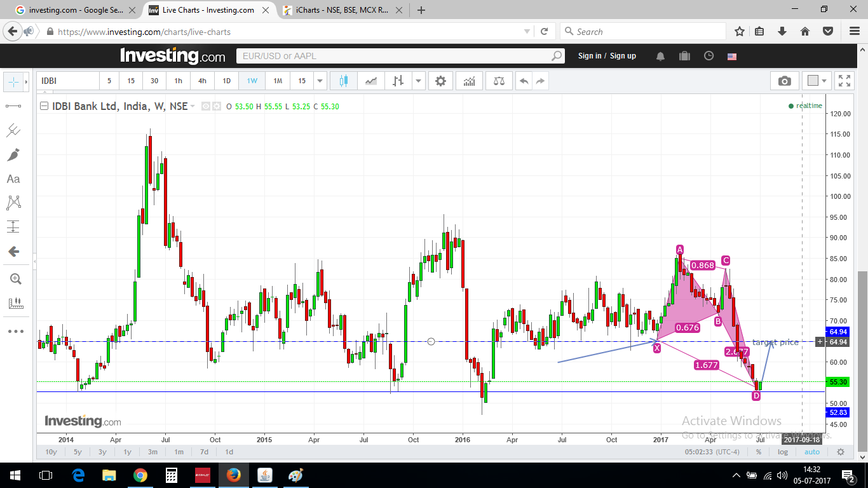Collapse the IDBI Bank legend box
868x488 pixels.
44,106
